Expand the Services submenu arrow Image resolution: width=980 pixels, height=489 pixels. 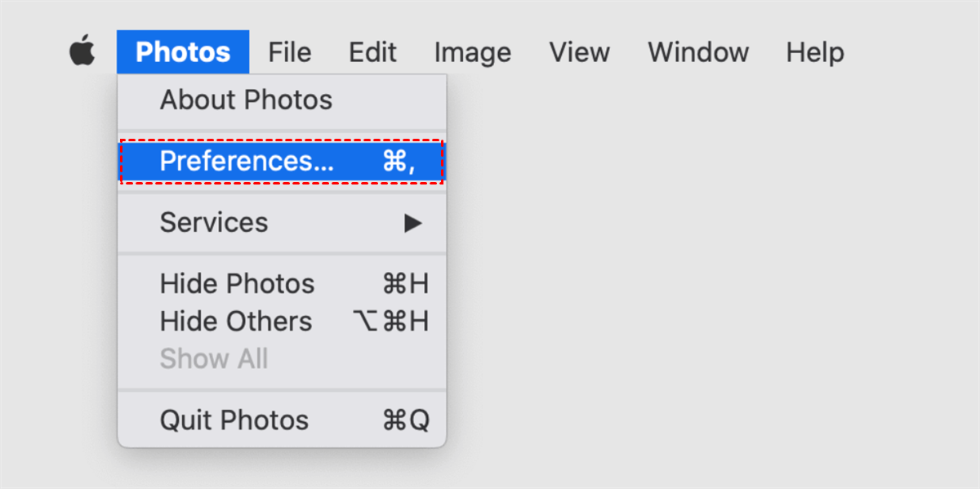pos(413,223)
